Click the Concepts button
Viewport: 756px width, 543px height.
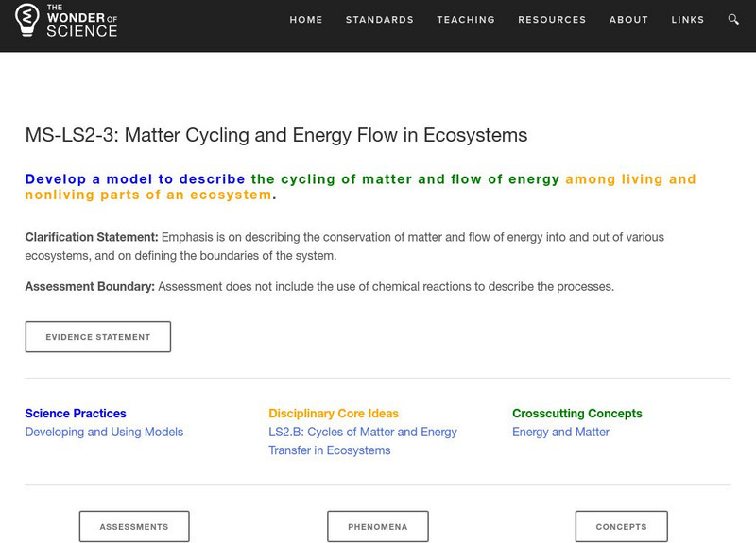click(621, 527)
